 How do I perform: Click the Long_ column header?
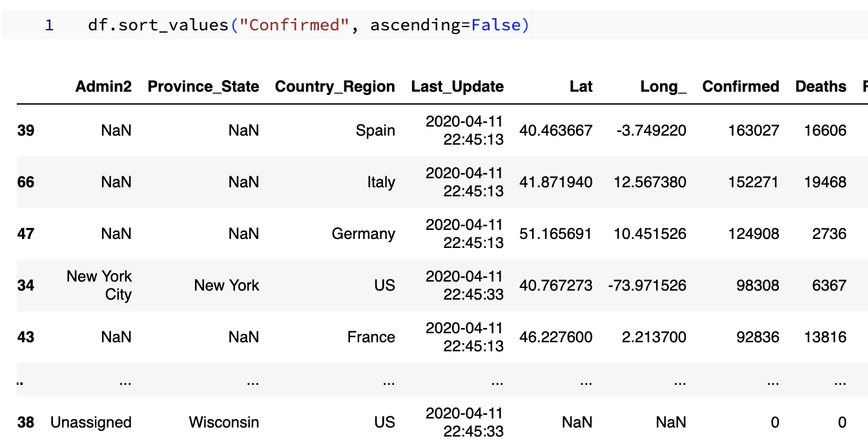[x=663, y=87]
